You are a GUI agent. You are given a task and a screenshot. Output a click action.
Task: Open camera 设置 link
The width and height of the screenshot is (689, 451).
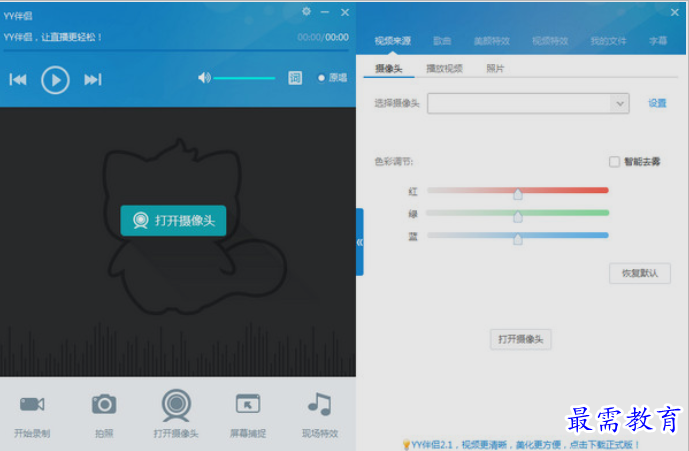657,103
